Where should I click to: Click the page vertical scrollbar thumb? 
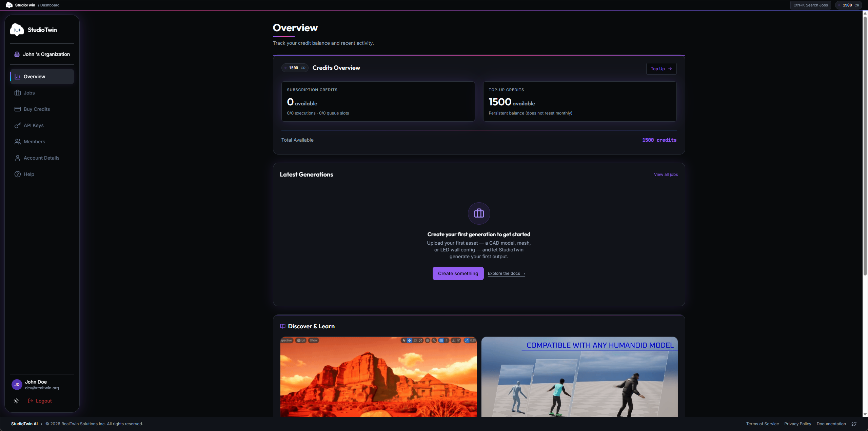click(x=865, y=146)
